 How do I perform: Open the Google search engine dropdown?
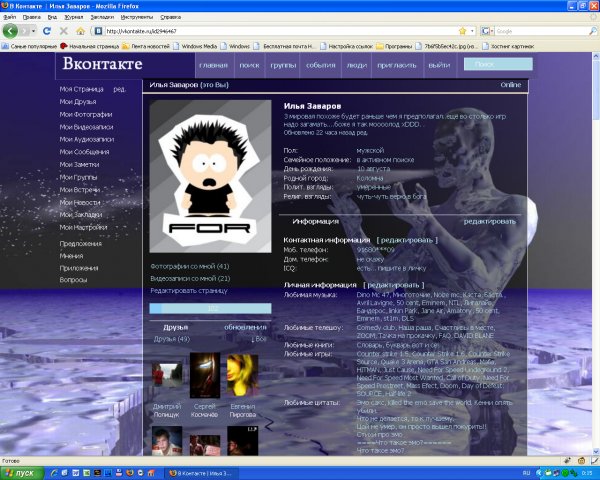488,31
